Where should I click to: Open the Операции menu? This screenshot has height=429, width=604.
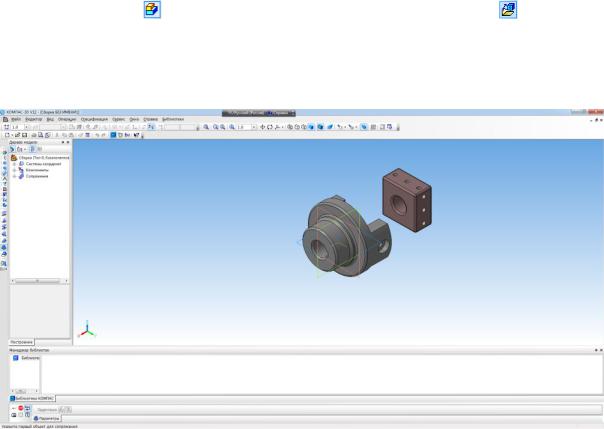67,118
